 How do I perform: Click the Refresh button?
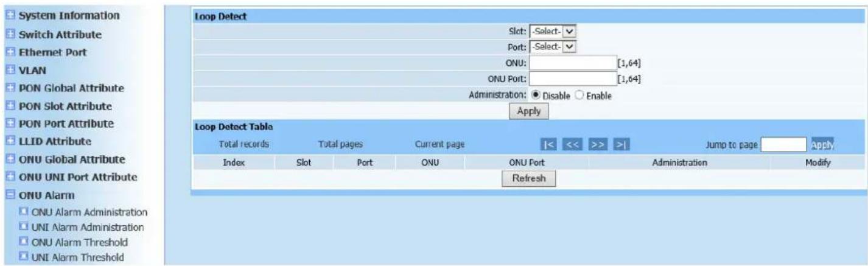click(x=528, y=178)
